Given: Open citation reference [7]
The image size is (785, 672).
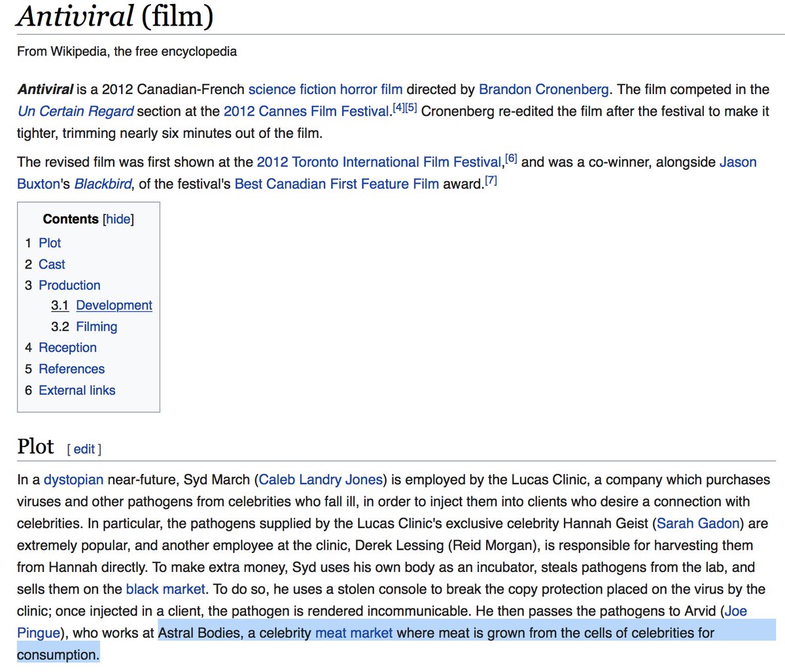Looking at the screenshot, I should pyautogui.click(x=491, y=180).
